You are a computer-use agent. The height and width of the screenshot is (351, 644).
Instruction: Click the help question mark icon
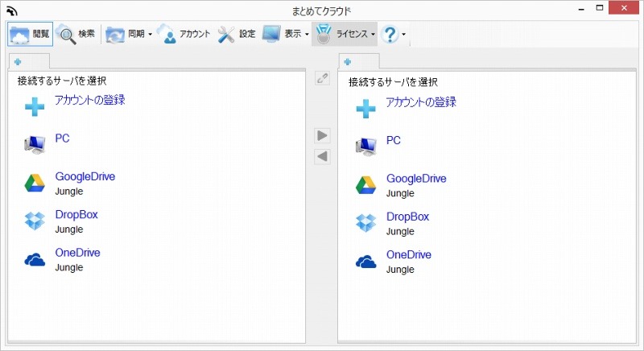click(390, 34)
